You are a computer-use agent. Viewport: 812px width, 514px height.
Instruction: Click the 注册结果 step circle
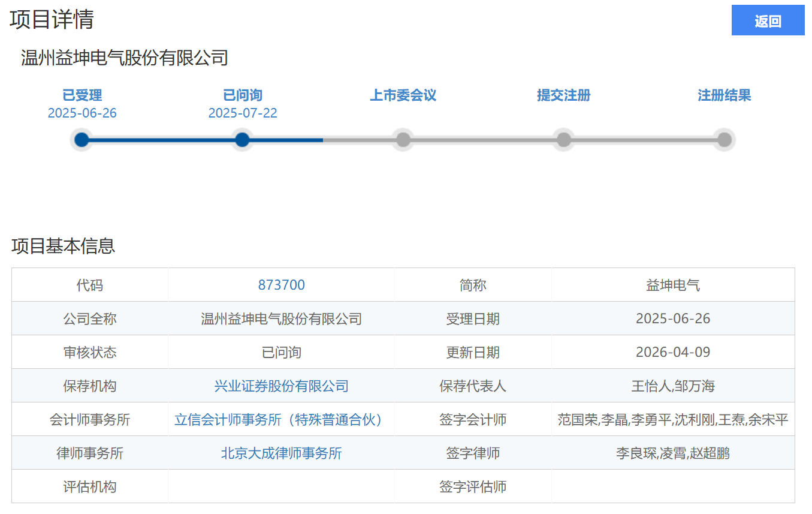725,140
